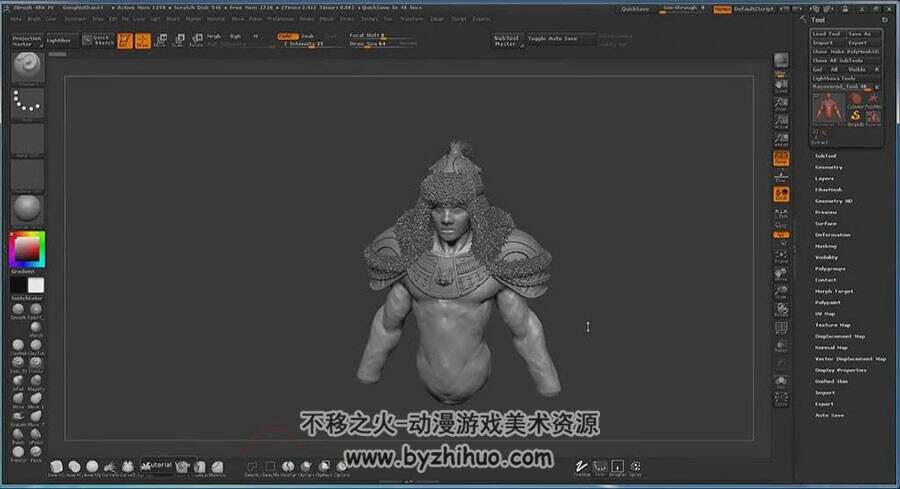Select the Scale transform tool in top shelf
This screenshot has height=489, width=900.
[179, 40]
